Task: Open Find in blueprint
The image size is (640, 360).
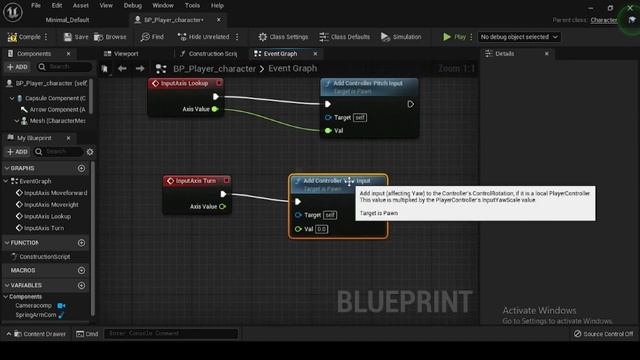Action: (152, 37)
